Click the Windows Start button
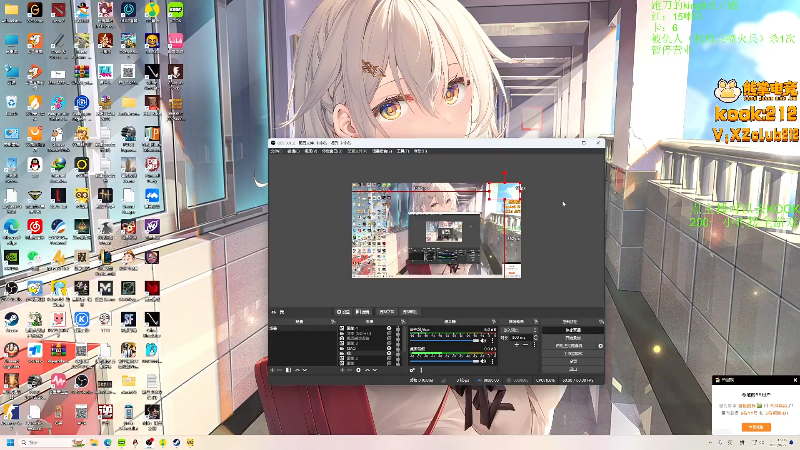 pyautogui.click(x=10, y=442)
